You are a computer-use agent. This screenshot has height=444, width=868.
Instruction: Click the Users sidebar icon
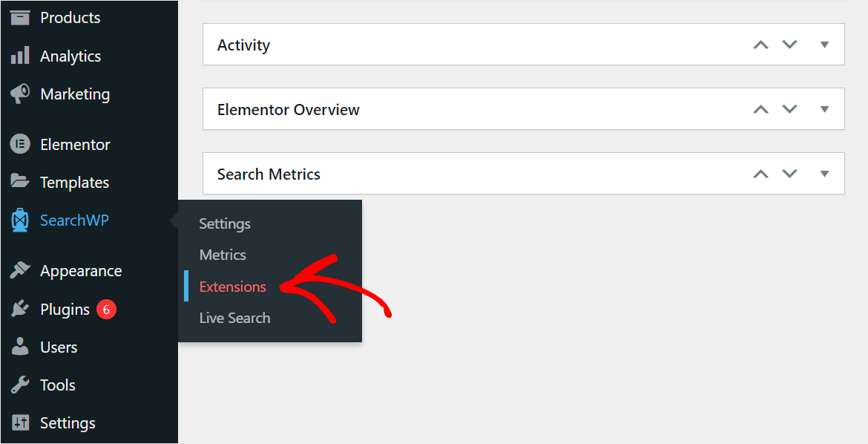tap(19, 347)
